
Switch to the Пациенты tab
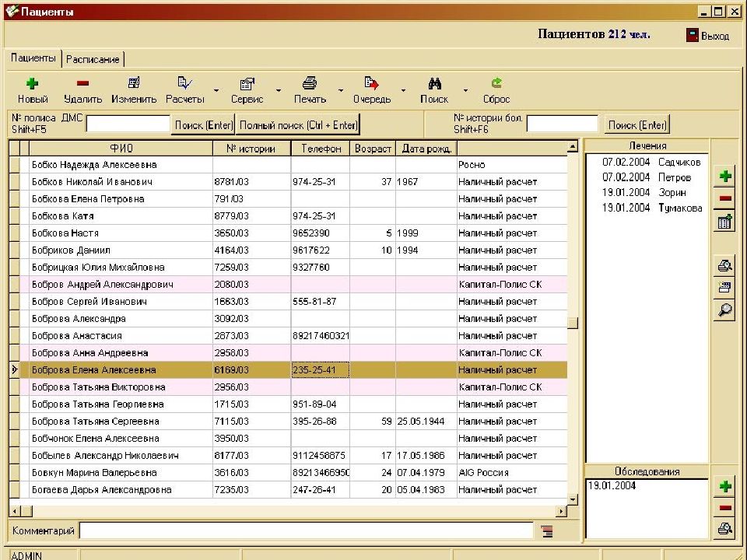33,58
